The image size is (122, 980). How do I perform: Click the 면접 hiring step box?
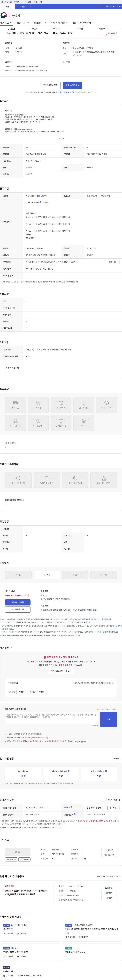(x=47, y=575)
